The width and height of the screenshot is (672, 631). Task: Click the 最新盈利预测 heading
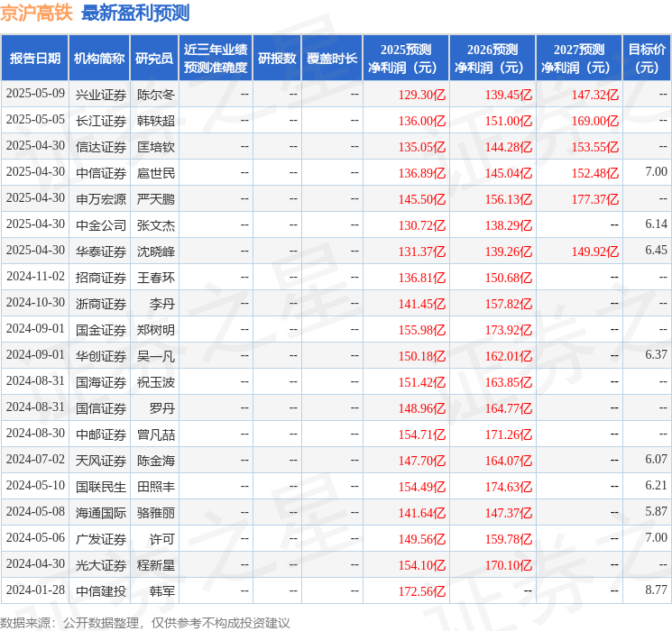point(135,13)
